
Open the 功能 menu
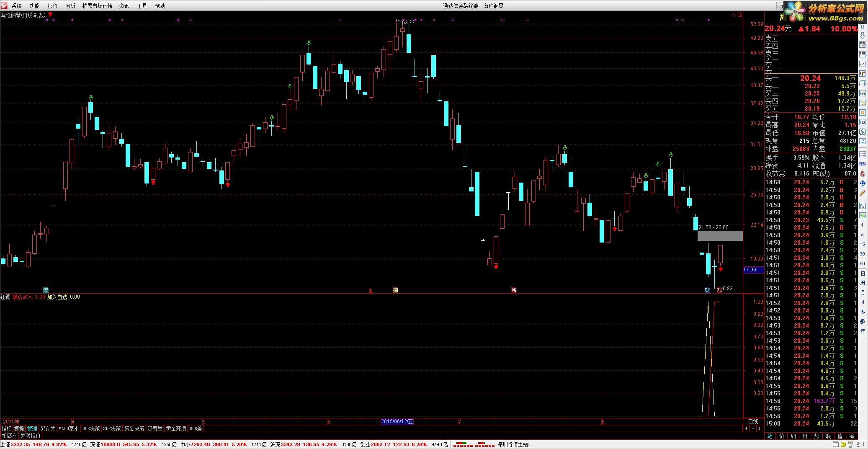[35, 6]
